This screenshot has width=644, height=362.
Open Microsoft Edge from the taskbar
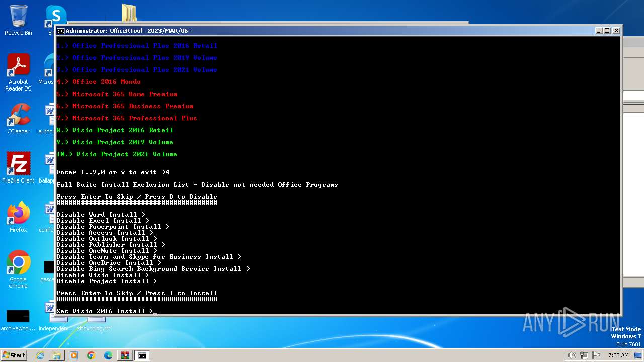click(108, 355)
